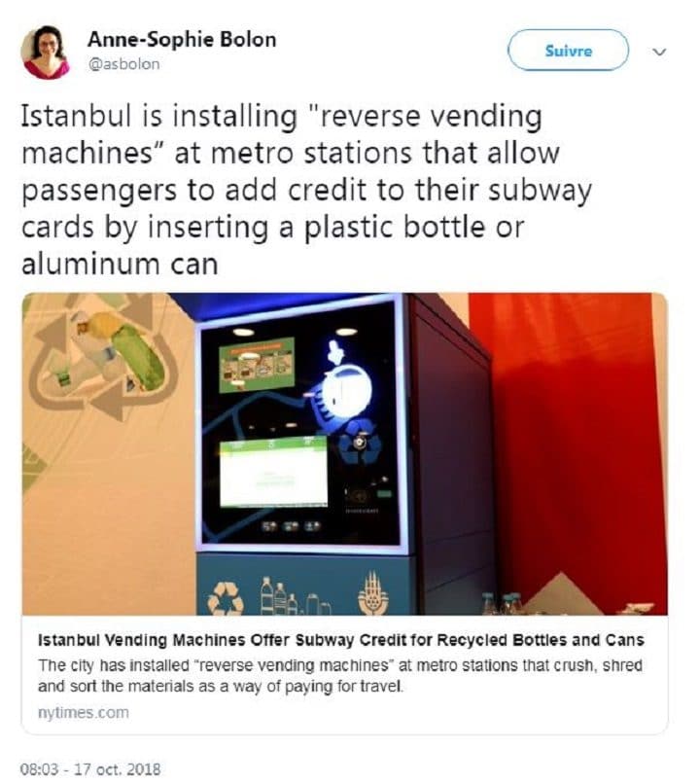Screen dimensions: 700x783
Task: Open the vending machine preview image
Action: point(344,453)
